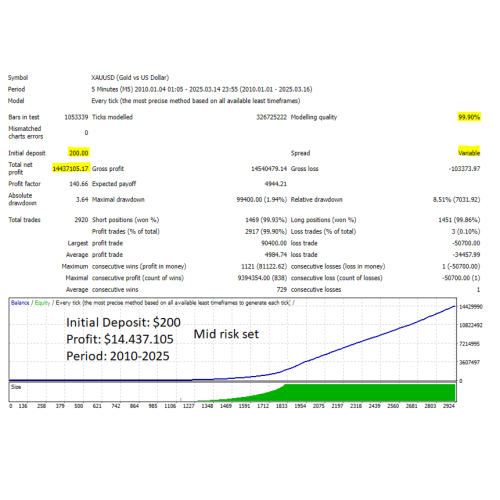Click y-axis label 7214995

point(469,344)
